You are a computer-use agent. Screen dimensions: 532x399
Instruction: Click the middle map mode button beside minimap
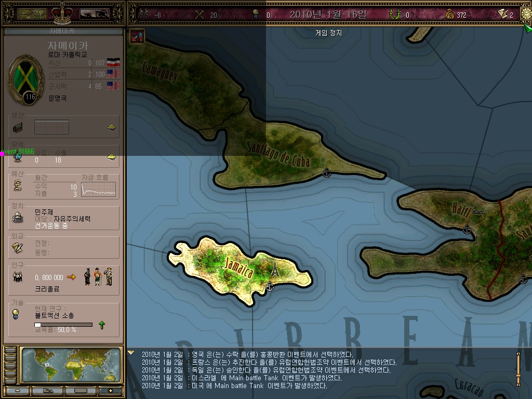click(x=10, y=365)
